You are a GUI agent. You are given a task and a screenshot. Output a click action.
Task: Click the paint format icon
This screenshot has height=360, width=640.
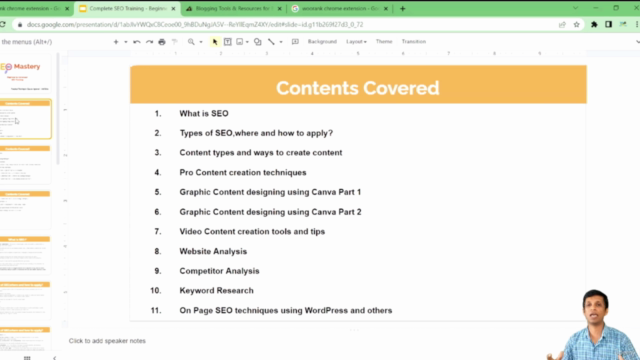coord(175,42)
